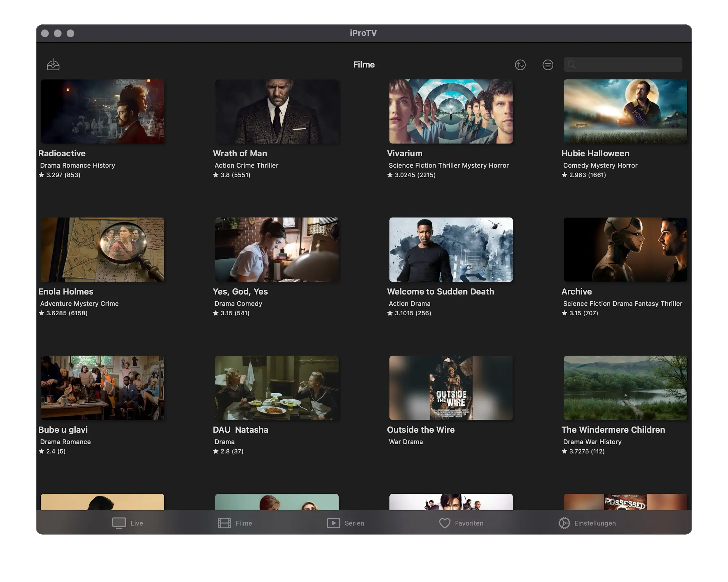Click the Enola Holmes title
Viewport: 728px width, 582px height.
point(66,292)
